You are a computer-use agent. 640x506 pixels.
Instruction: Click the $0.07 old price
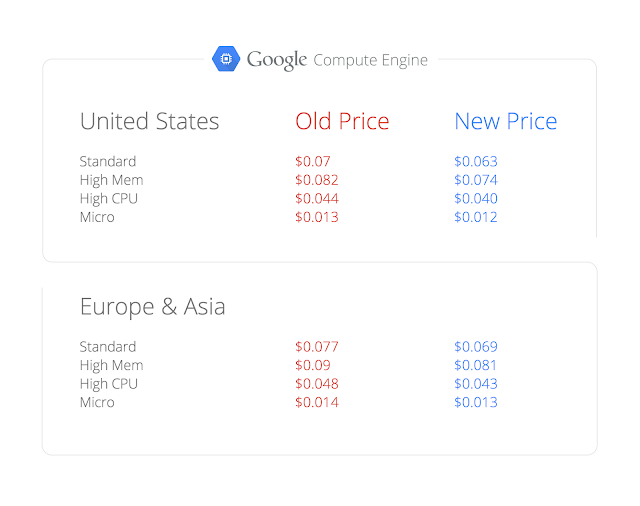click(x=312, y=161)
